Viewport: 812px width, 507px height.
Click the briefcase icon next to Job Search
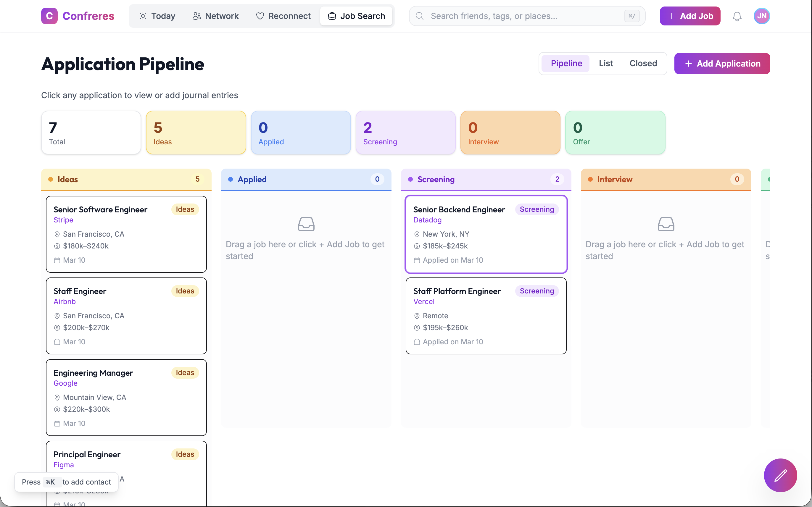(331, 16)
